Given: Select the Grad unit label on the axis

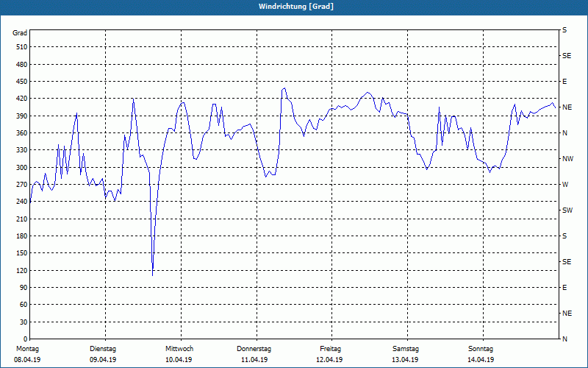Looking at the screenshot, I should [x=20, y=33].
